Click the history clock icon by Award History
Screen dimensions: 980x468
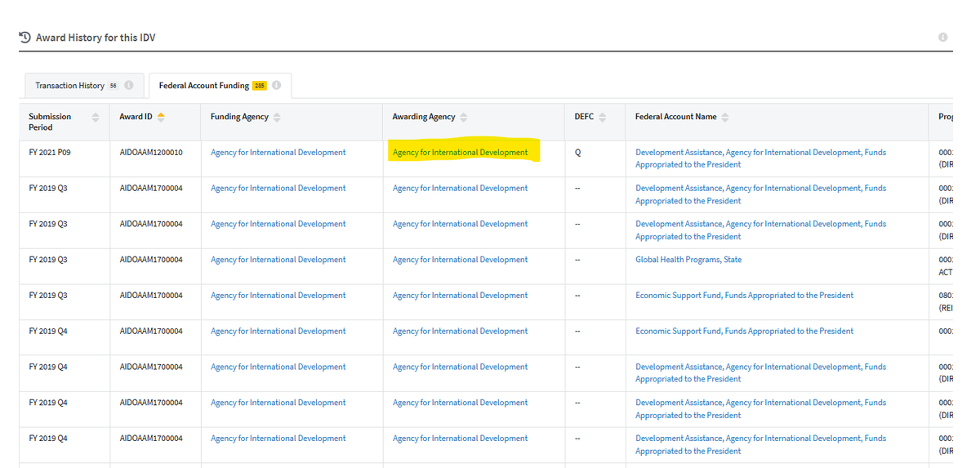(24, 38)
